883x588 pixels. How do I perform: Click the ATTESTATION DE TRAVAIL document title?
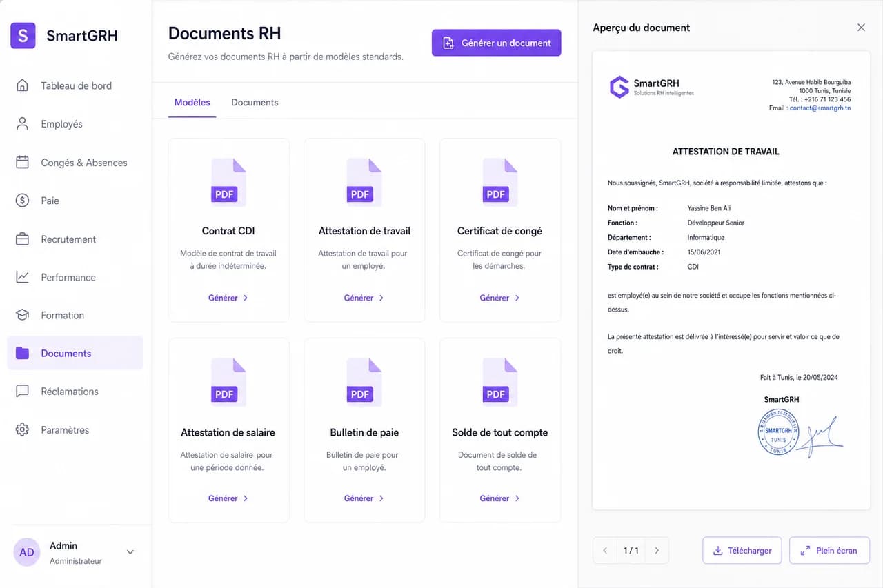pyautogui.click(x=726, y=151)
